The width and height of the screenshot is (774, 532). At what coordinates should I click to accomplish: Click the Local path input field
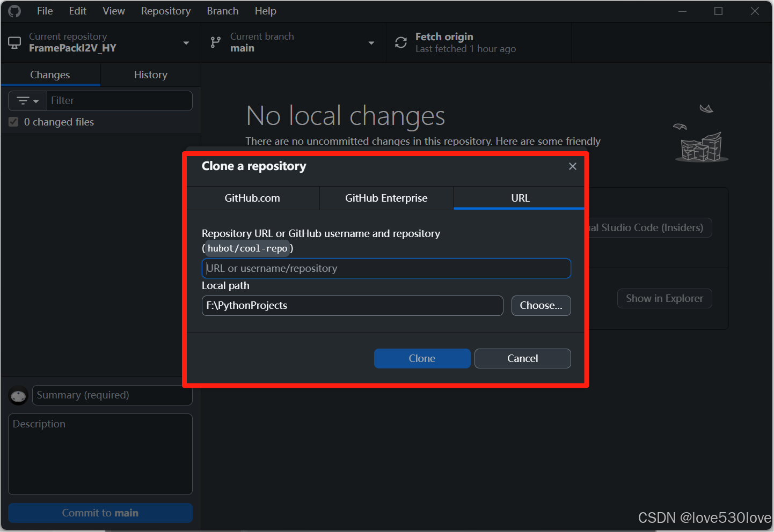(x=353, y=306)
